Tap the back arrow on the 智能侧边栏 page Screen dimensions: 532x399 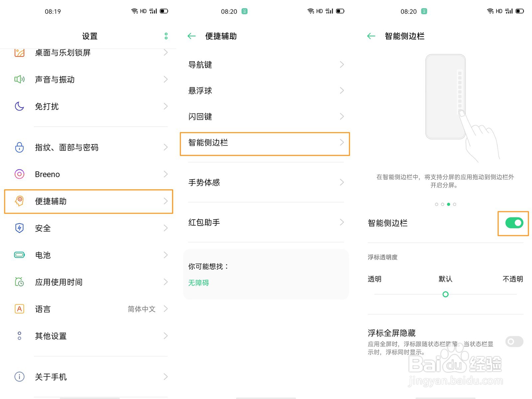pyautogui.click(x=371, y=36)
